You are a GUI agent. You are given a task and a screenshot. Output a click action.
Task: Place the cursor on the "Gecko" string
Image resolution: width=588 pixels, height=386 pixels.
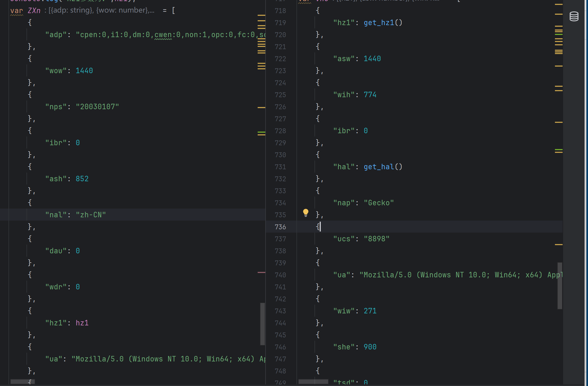coord(379,203)
